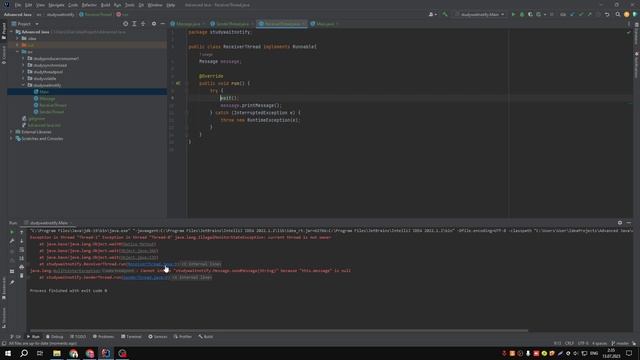The image size is (640, 360).
Task: Open the Refactor menu
Action: tap(89, 5)
